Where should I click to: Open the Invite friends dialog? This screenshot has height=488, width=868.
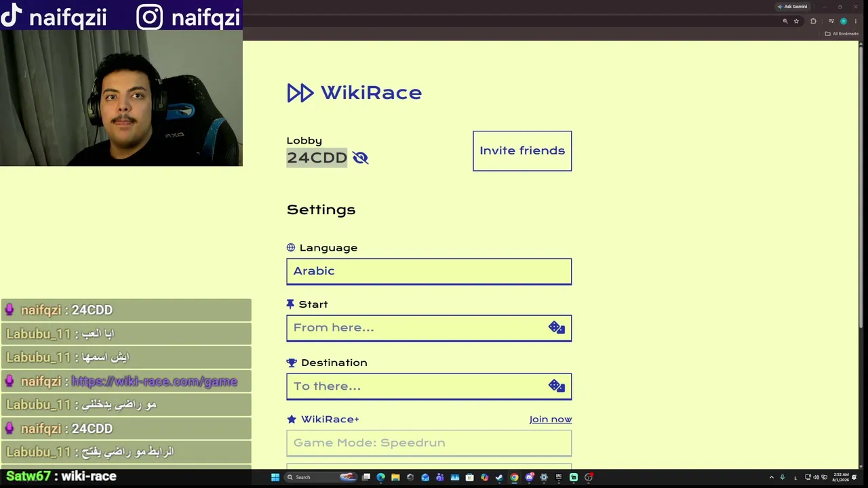pyautogui.click(x=522, y=150)
